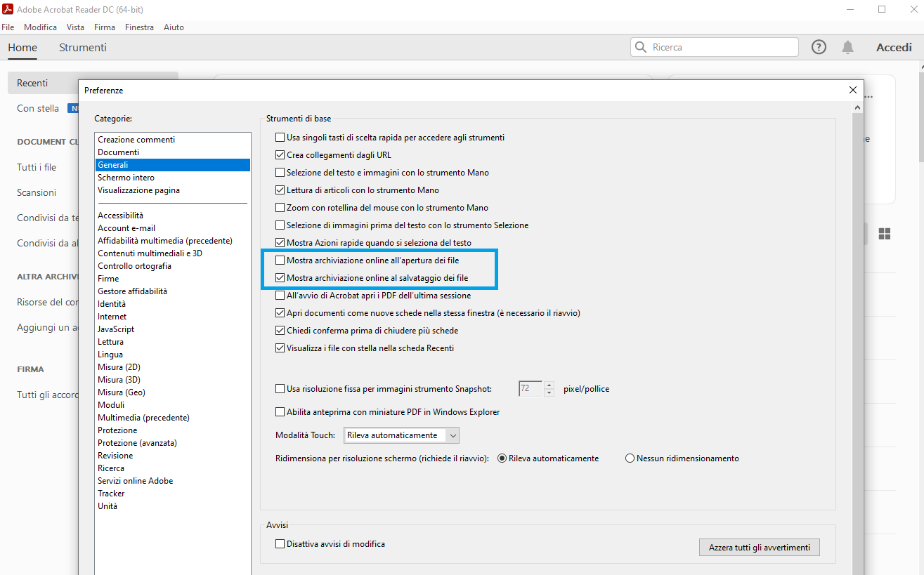The image size is (924, 575).
Task: Open Scansioni in Home sidebar
Action: point(37,192)
